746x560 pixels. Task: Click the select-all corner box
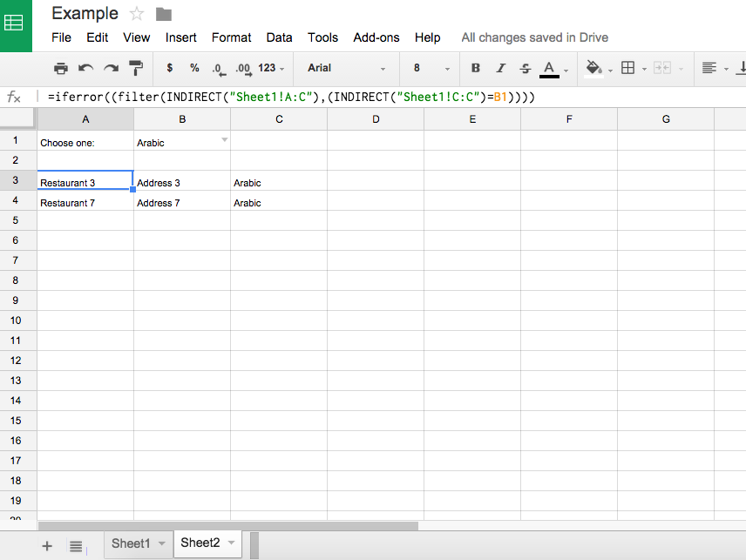[x=17, y=118]
